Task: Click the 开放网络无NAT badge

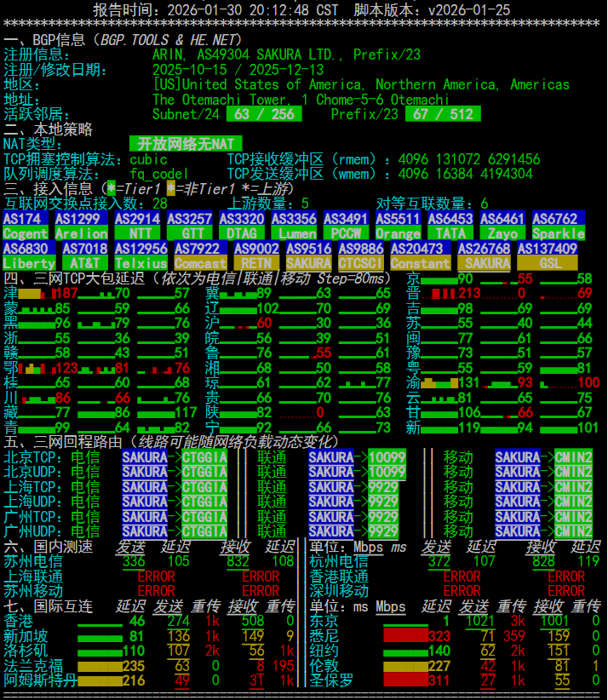Action: (x=186, y=144)
